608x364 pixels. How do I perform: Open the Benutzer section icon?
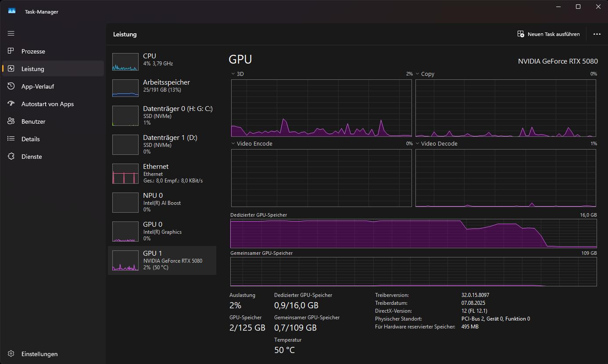pyautogui.click(x=11, y=121)
